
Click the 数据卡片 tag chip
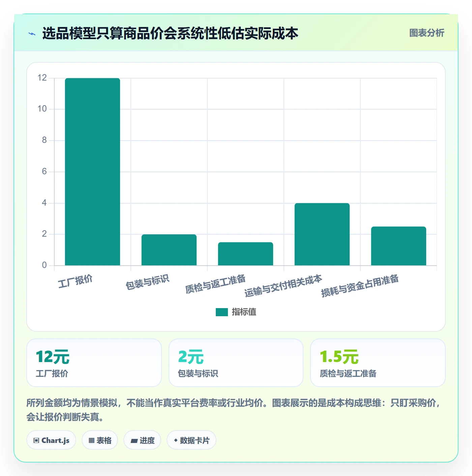point(191,440)
